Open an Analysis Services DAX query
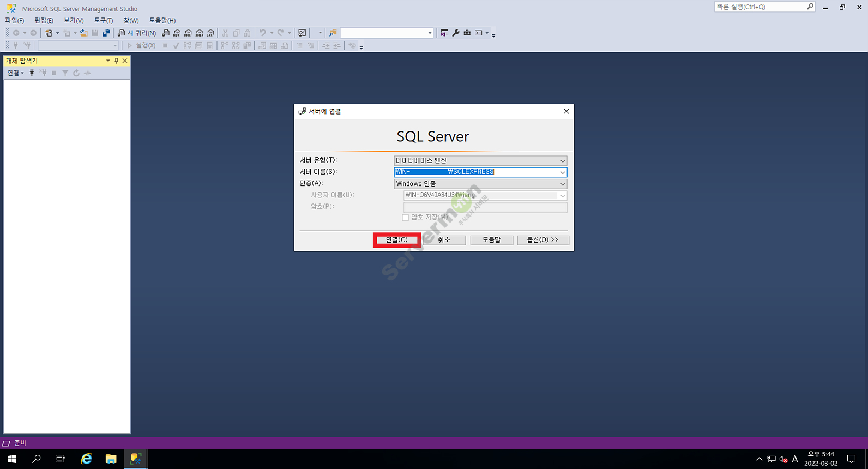 pos(210,33)
